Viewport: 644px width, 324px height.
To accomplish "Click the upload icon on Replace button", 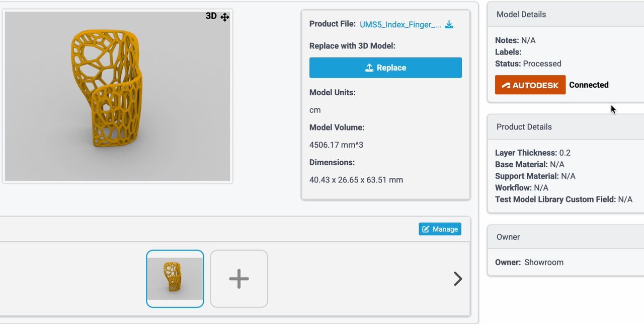I will coord(369,68).
